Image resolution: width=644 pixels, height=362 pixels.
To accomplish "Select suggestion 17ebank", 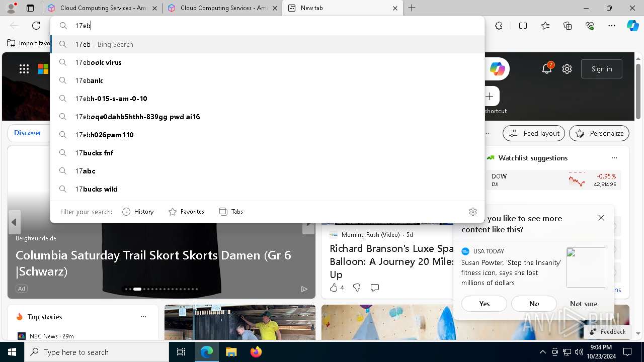I will click(267, 80).
